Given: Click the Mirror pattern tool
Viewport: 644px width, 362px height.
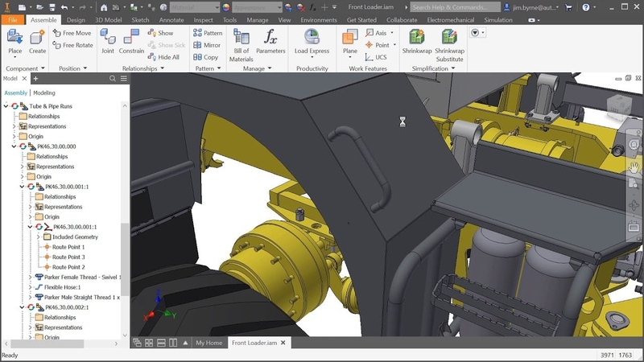Looking at the screenshot, I should coord(205,45).
